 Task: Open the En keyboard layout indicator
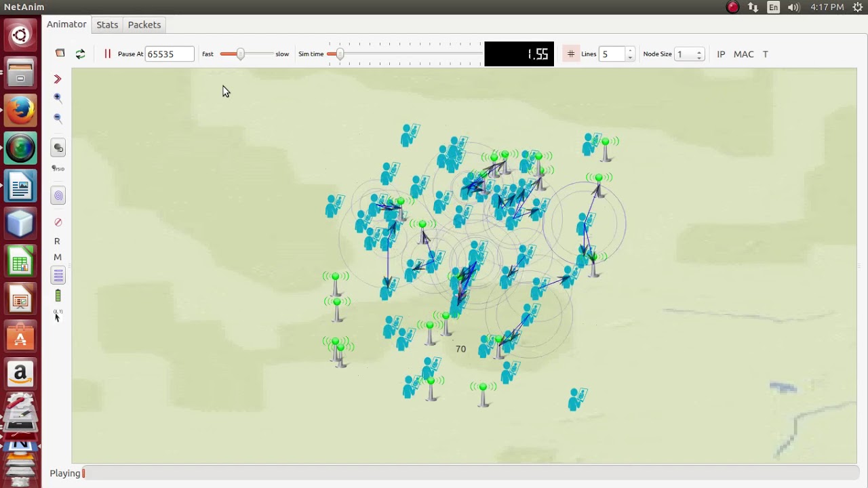(x=774, y=7)
